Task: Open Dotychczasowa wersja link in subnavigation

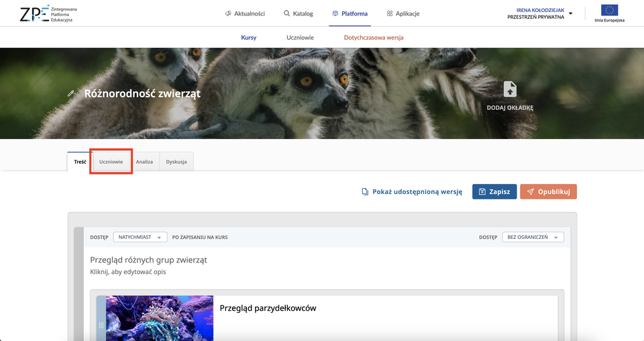Action: (374, 38)
